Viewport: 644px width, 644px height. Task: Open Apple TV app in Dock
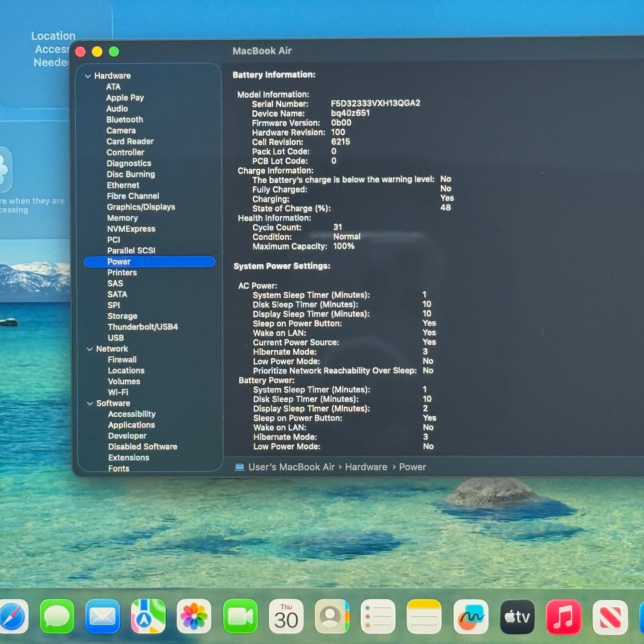click(x=517, y=617)
